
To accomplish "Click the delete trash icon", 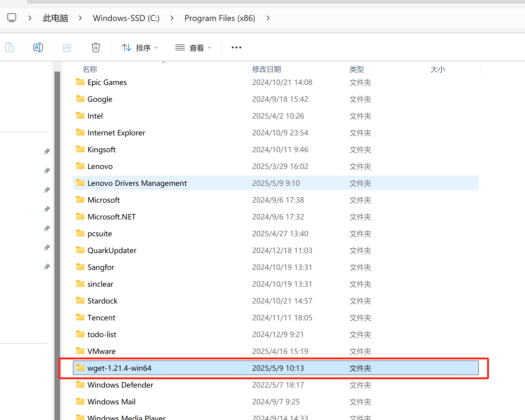I will pyautogui.click(x=96, y=47).
